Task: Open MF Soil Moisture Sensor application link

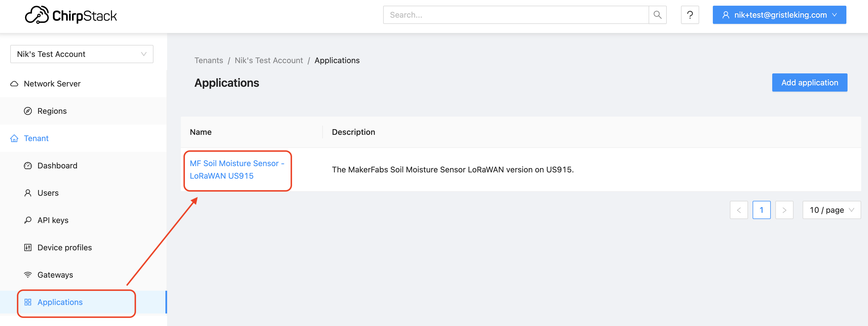Action: point(236,170)
